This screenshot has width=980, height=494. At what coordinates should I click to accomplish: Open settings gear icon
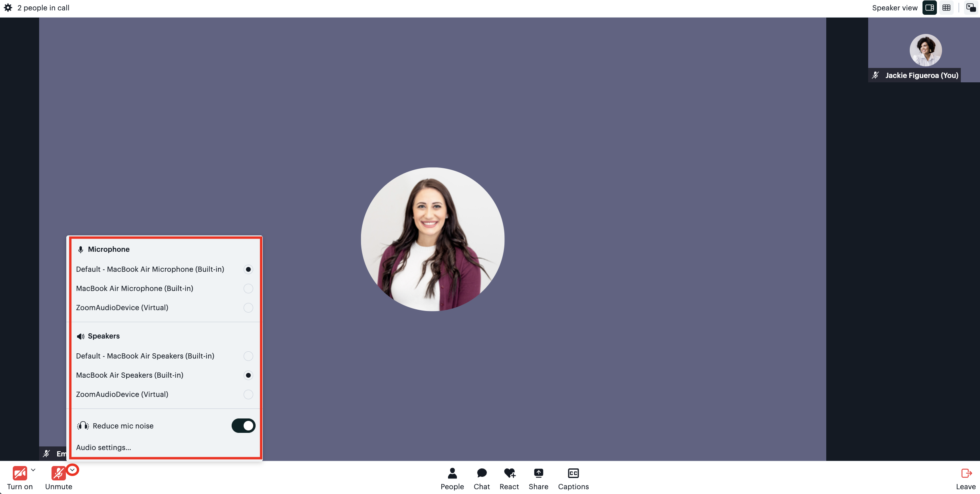8,8
